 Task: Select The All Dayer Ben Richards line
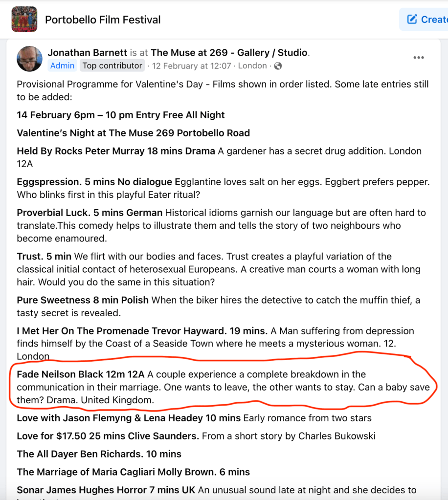pos(99,454)
